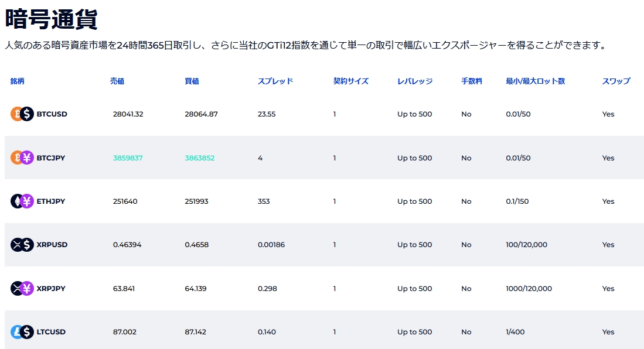
Task: Click the BTCUSD symbol name
Action: point(52,114)
